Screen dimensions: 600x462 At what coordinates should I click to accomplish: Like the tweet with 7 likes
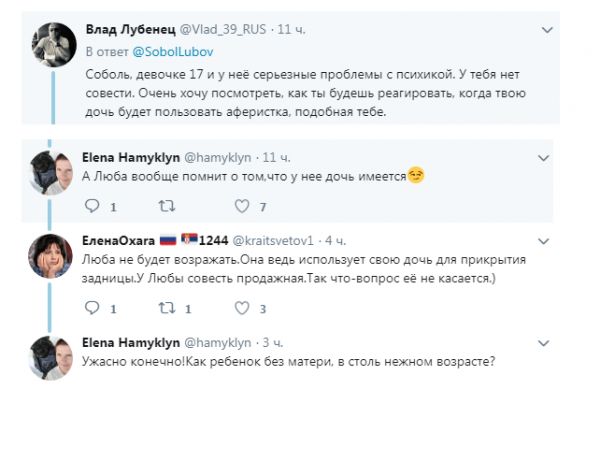click(241, 207)
